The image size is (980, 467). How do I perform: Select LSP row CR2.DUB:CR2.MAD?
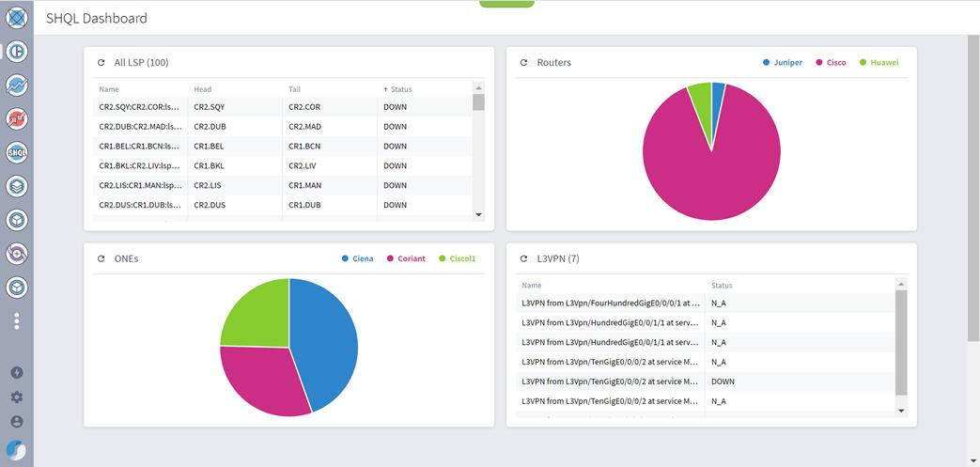point(283,126)
